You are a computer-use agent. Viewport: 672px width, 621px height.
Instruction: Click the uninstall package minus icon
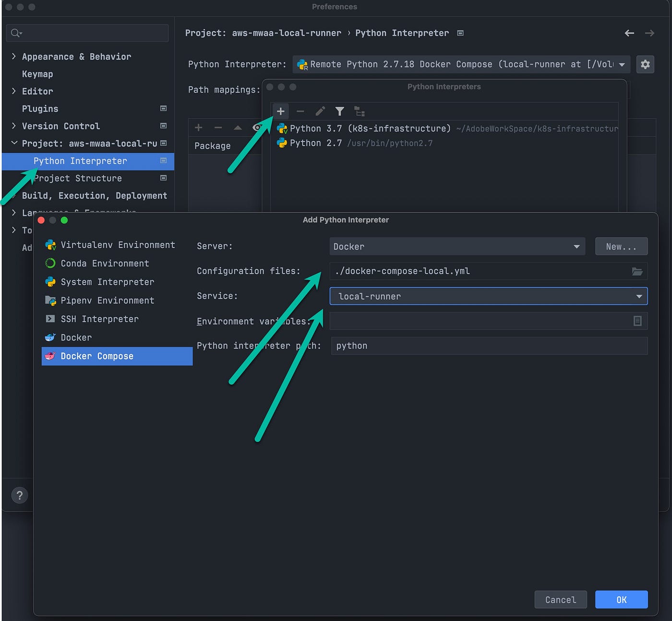tap(218, 128)
